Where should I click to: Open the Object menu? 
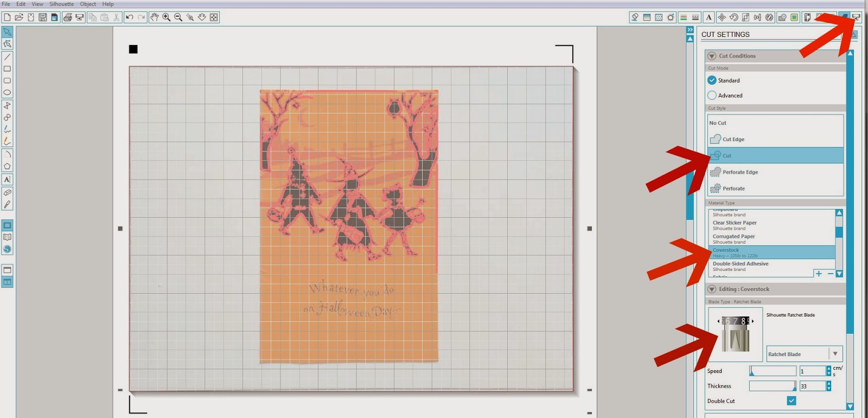(x=88, y=4)
